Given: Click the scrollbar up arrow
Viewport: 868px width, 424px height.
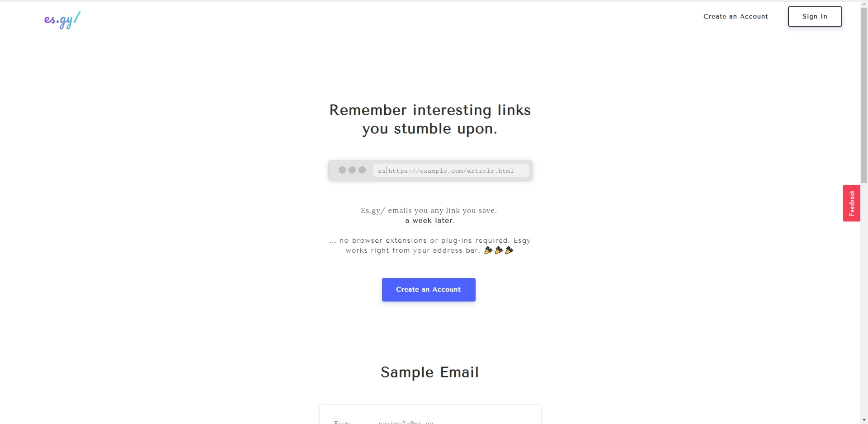Looking at the screenshot, I should tap(864, 4).
